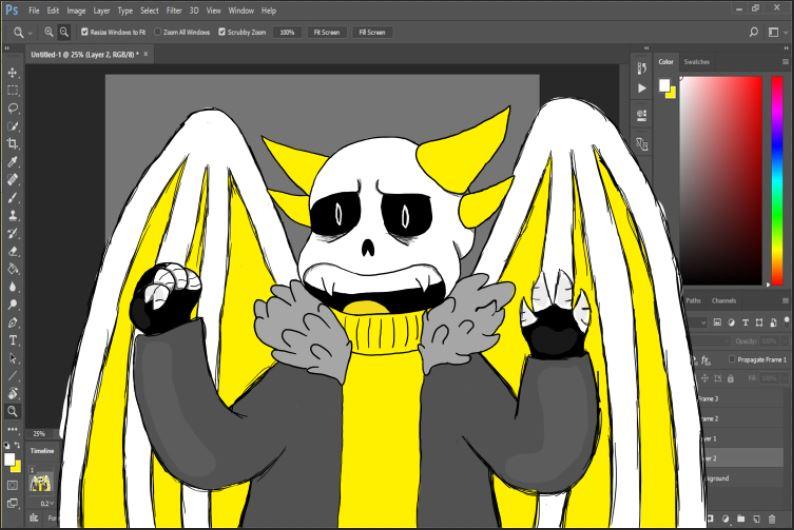Image resolution: width=794 pixels, height=530 pixels.
Task: Change the Screen Mode button
Action: 13,503
